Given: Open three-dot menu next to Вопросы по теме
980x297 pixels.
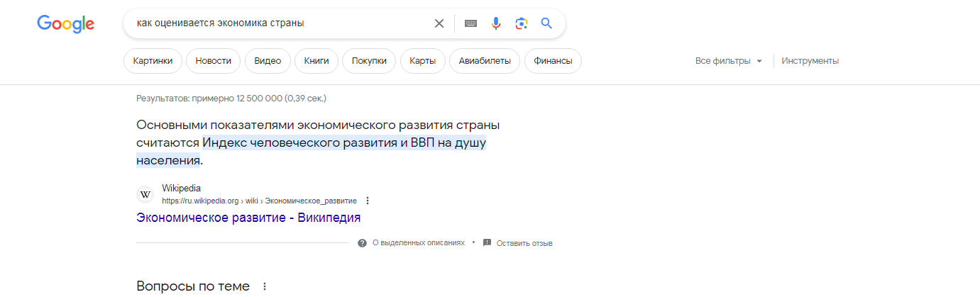Looking at the screenshot, I should point(265,287).
